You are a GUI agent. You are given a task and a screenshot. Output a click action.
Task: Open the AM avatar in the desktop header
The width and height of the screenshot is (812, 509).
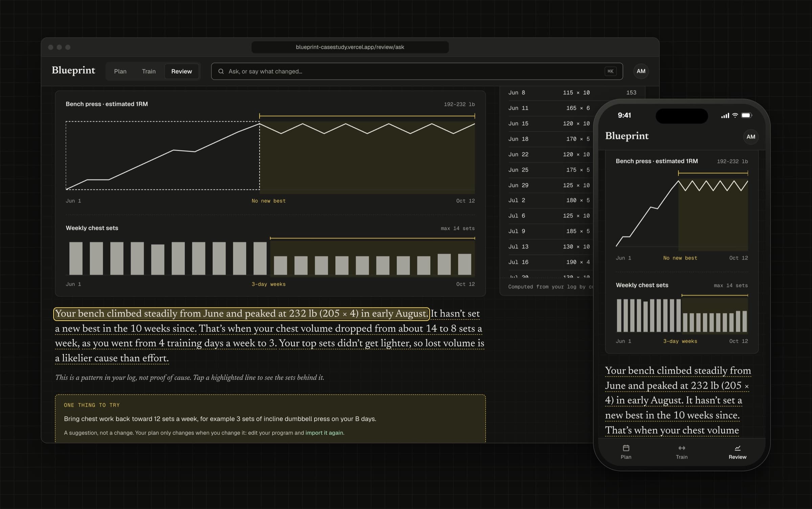coord(641,71)
